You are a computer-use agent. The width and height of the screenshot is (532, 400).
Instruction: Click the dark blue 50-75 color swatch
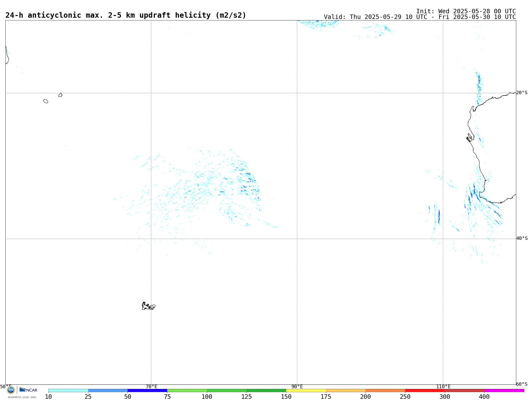148,391
